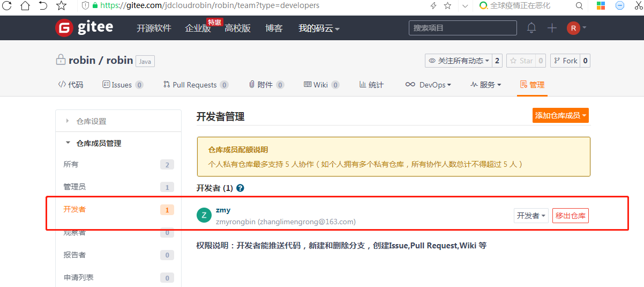
Task: Click the magnifier icon in the browser toolbar
Action: click(579, 6)
